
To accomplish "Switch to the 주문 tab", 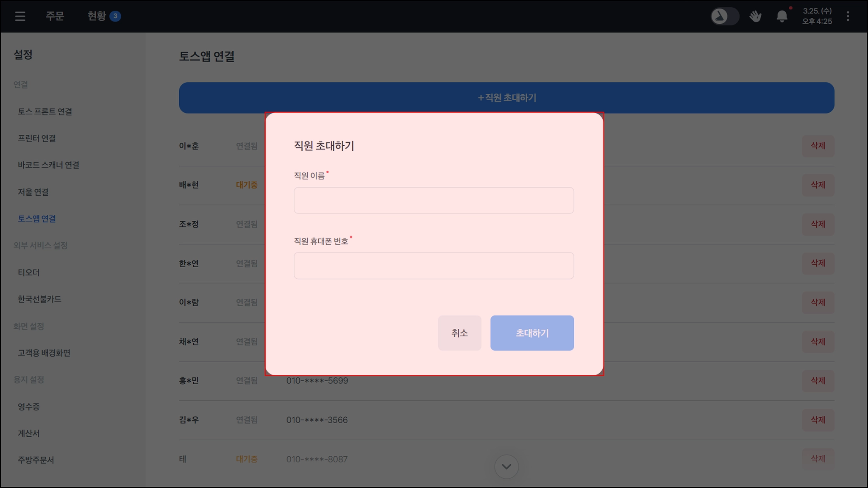I will click(55, 16).
